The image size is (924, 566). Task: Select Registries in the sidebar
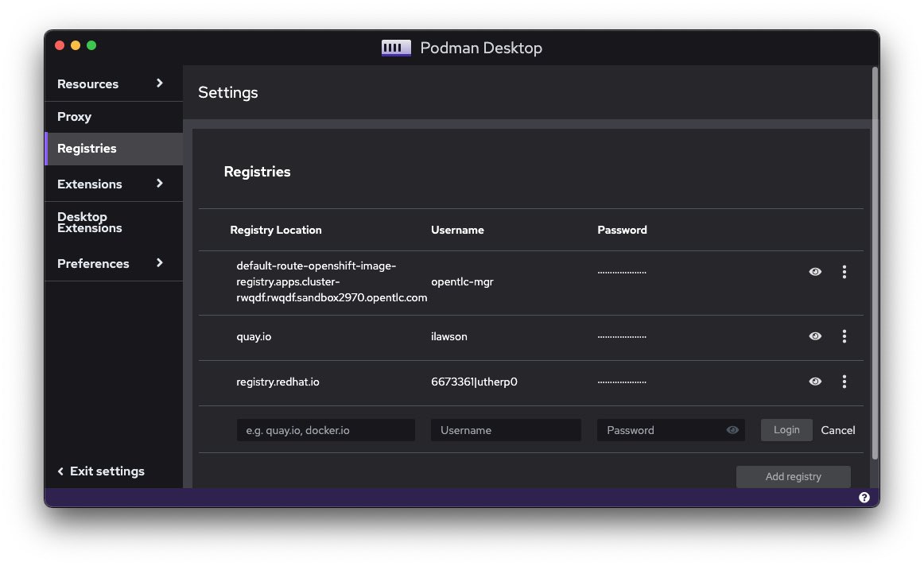[87, 149]
